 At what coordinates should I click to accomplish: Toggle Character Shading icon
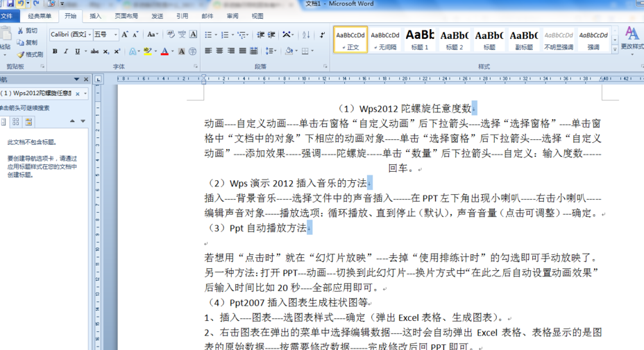tap(182, 51)
